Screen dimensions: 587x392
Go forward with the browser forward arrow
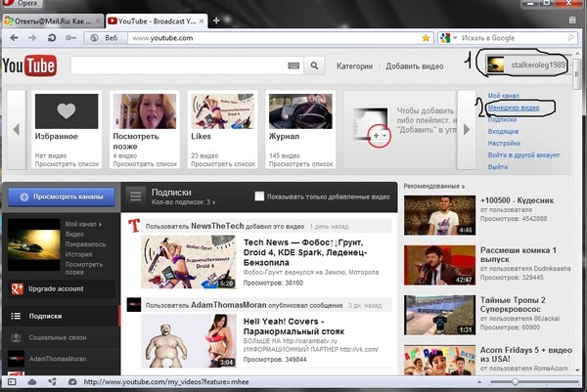pos(32,38)
